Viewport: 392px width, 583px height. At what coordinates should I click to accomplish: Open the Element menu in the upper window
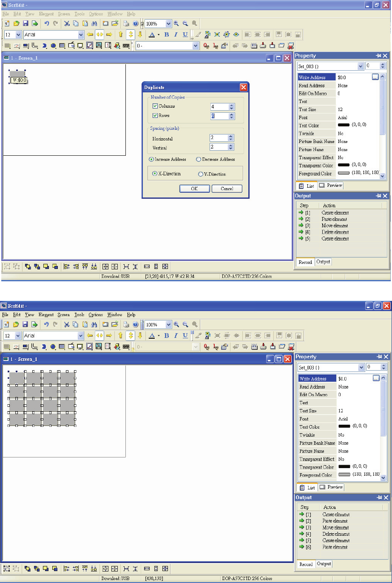pos(46,14)
